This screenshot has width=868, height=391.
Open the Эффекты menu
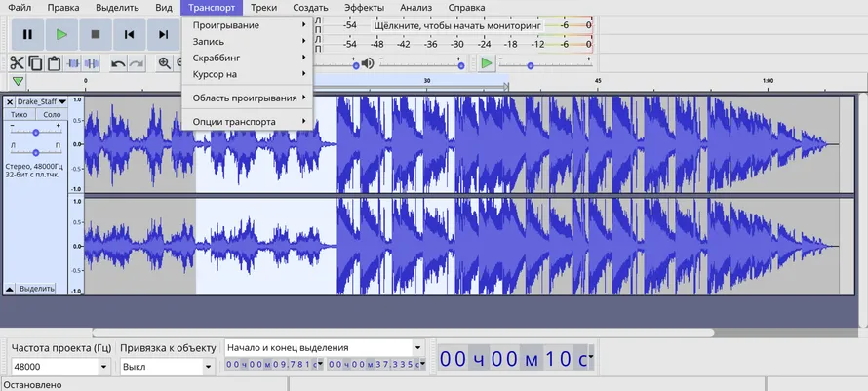364,7
